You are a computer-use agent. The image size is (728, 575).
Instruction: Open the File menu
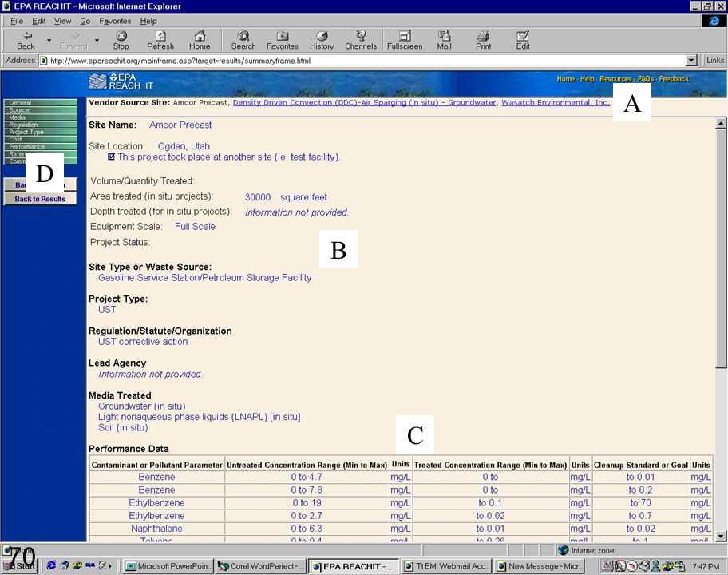point(16,21)
